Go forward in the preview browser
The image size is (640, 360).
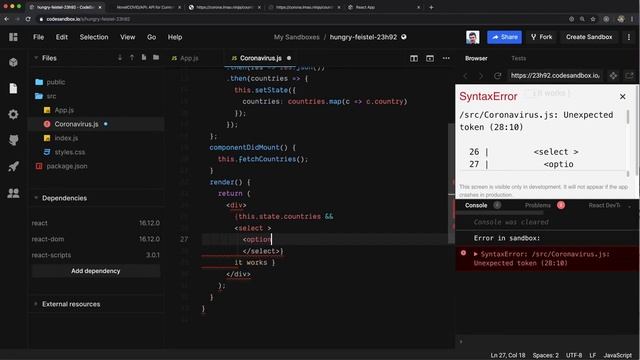(481, 76)
